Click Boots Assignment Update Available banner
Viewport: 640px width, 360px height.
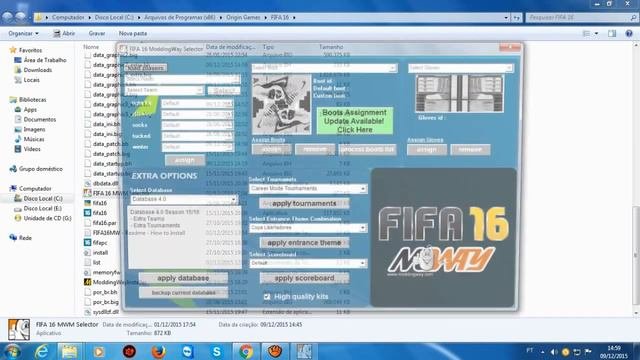click(354, 121)
